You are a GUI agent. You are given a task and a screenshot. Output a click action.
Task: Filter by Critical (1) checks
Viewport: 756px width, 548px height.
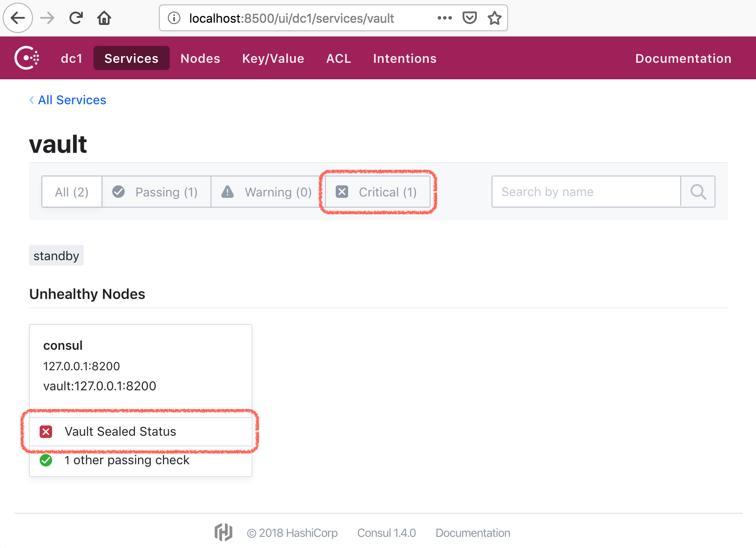378,192
